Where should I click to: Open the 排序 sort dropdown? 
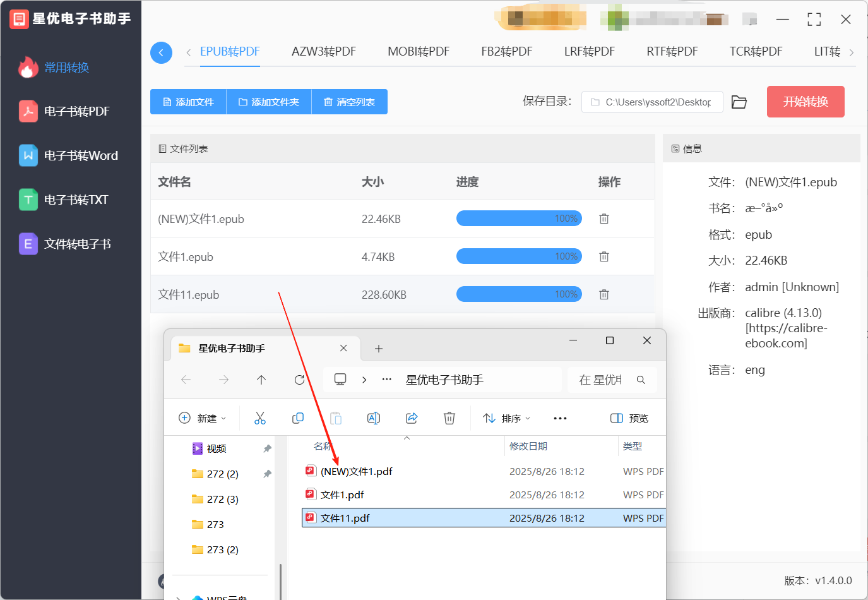pyautogui.click(x=506, y=418)
